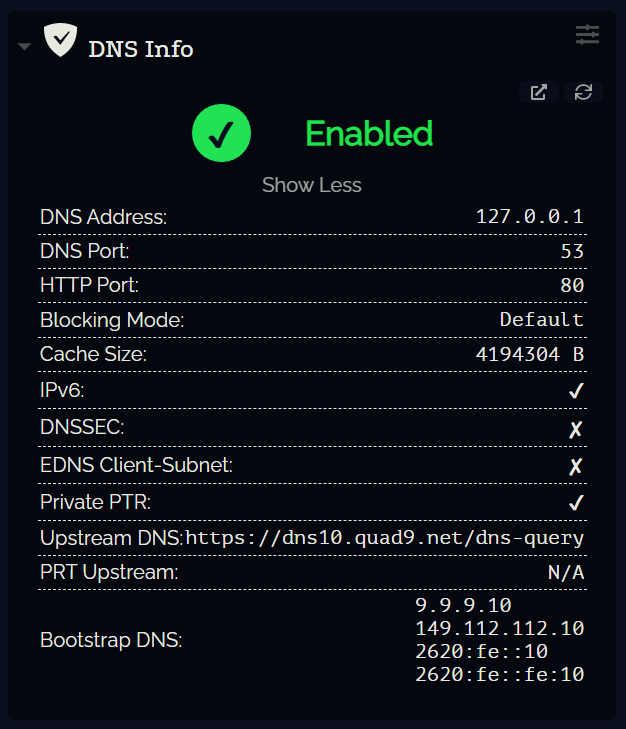The image size is (626, 729).
Task: Select the DNS Address value 127.0.0.1
Action: [530, 217]
